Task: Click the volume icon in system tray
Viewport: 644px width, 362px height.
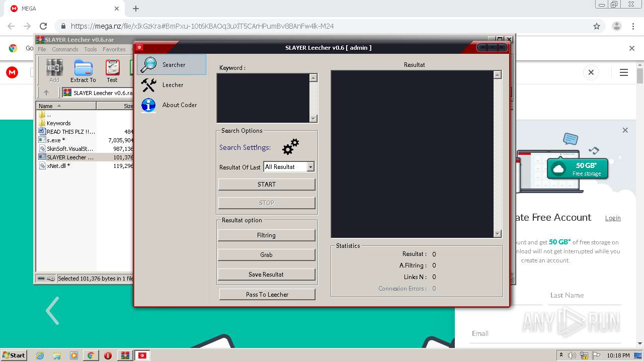Action: click(572, 355)
